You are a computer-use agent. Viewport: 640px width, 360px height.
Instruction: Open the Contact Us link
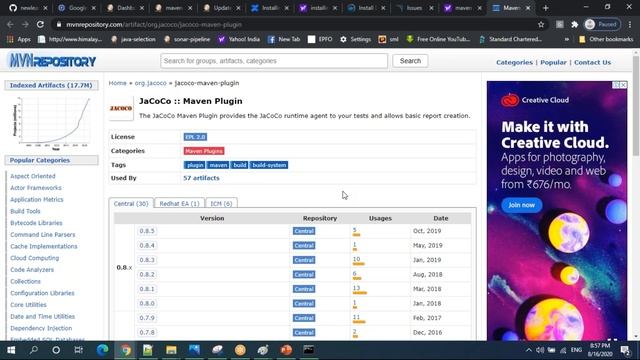pyautogui.click(x=593, y=62)
